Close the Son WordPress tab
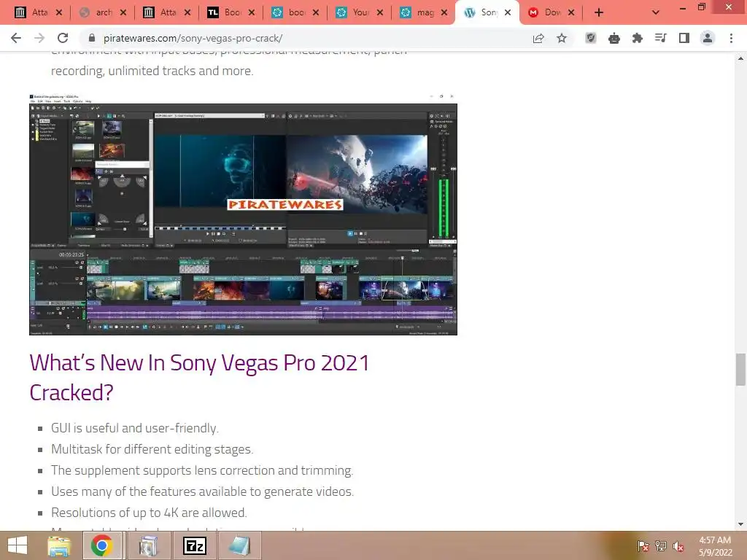Image resolution: width=747 pixels, height=560 pixels. (508, 12)
